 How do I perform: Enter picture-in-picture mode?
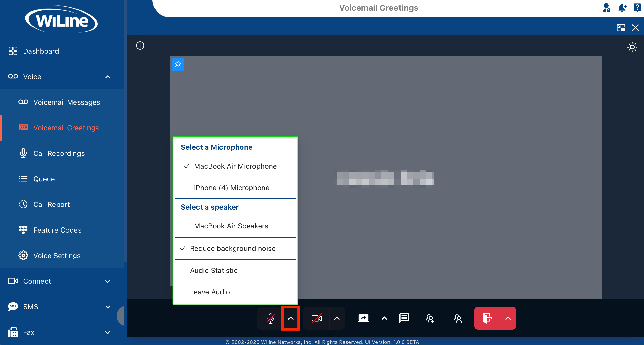pos(621,28)
